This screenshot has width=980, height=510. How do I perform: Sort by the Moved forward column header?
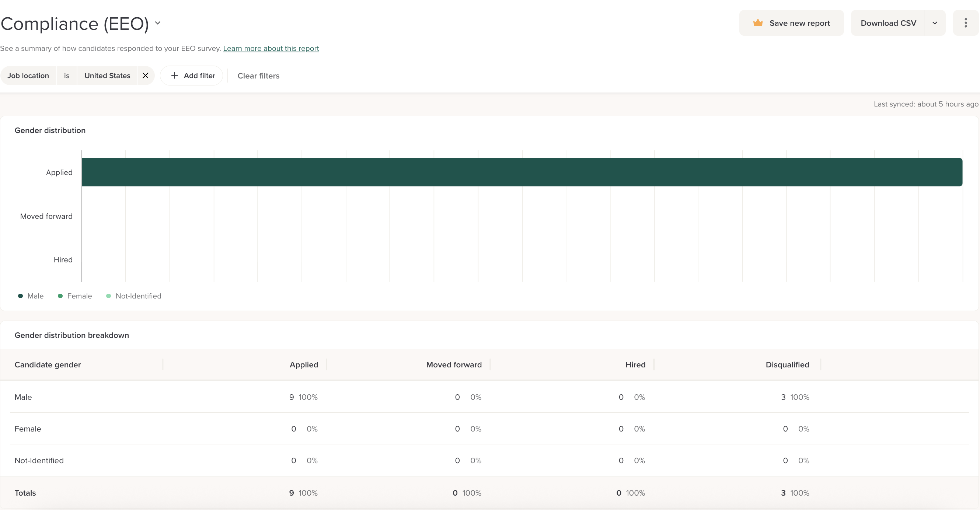[453, 364]
